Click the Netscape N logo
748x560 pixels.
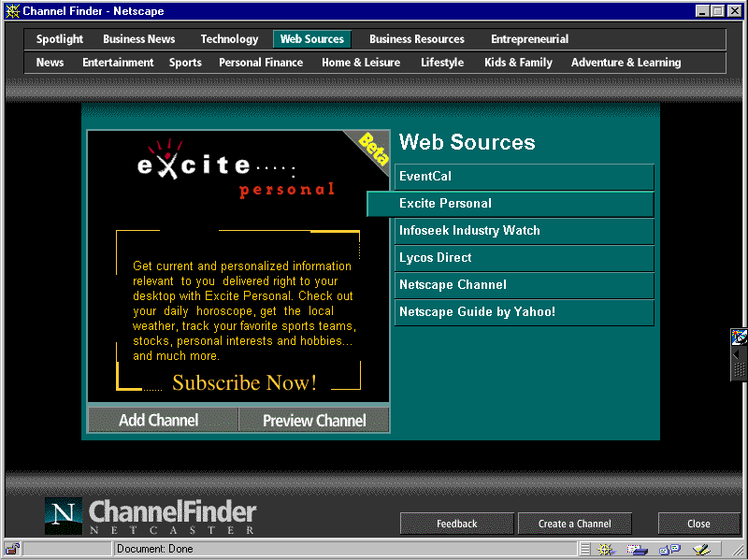[x=63, y=516]
